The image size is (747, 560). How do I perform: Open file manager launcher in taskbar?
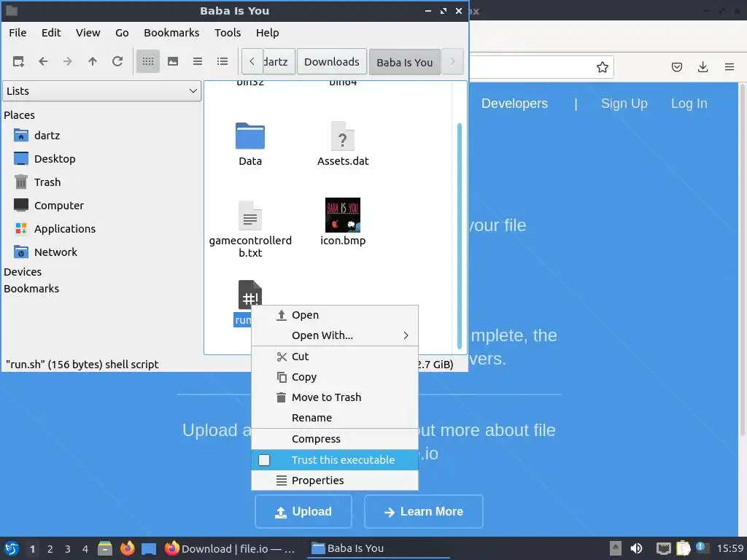click(x=105, y=548)
